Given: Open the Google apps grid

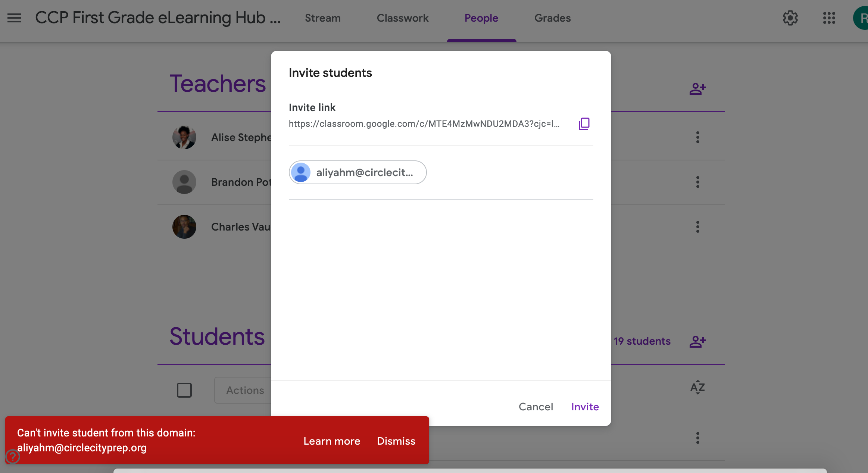Looking at the screenshot, I should [828, 18].
